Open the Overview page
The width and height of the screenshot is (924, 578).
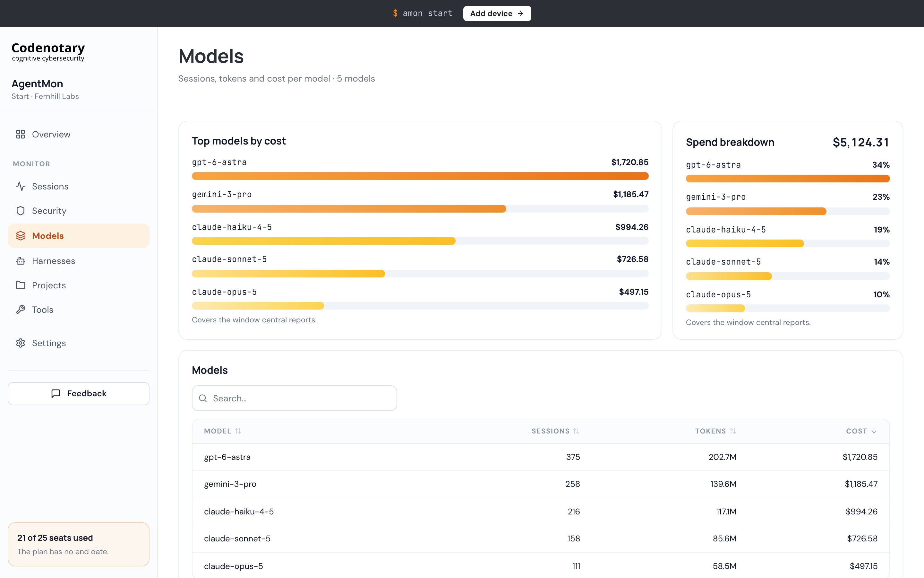click(x=79, y=134)
